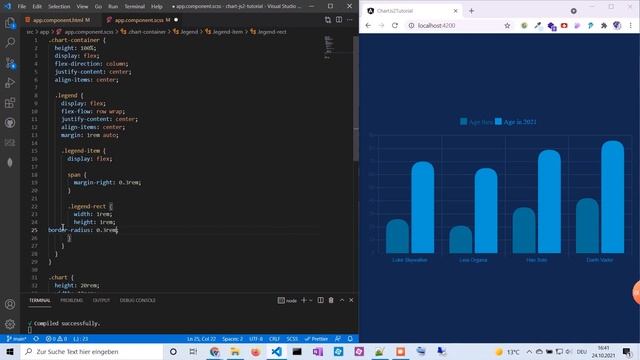Add a new terminal with plus icon
The image size is (640, 360).
303,300
